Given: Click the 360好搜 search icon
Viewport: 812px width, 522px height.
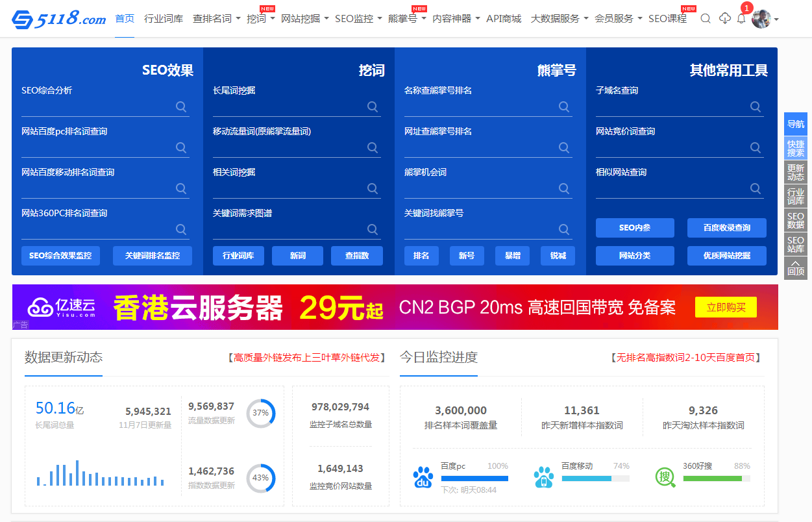Looking at the screenshot, I should pos(665,477).
